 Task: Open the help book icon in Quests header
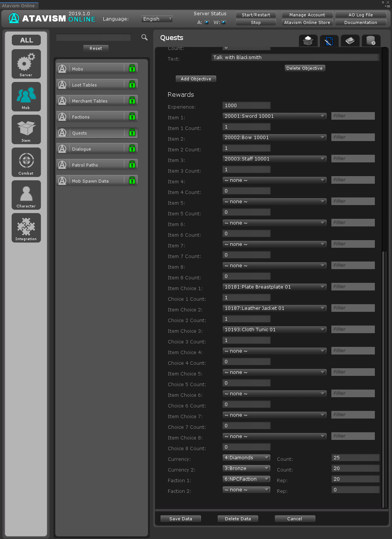[350, 40]
